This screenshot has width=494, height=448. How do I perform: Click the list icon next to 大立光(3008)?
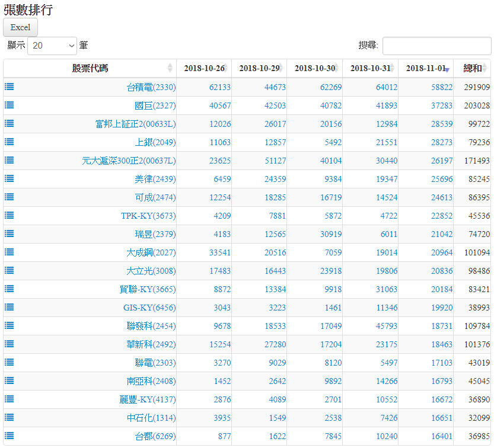pyautogui.click(x=9, y=270)
